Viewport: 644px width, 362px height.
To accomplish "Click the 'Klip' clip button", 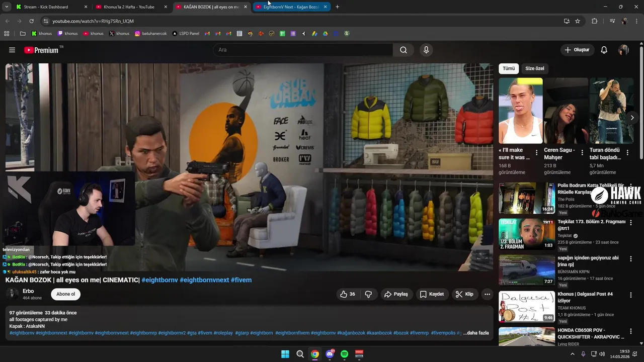I will coord(464,294).
